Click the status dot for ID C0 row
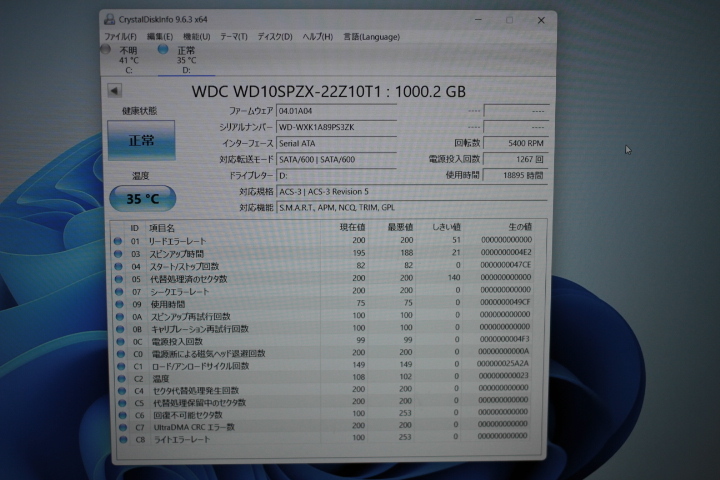This screenshot has height=480, width=720. pos(121,354)
